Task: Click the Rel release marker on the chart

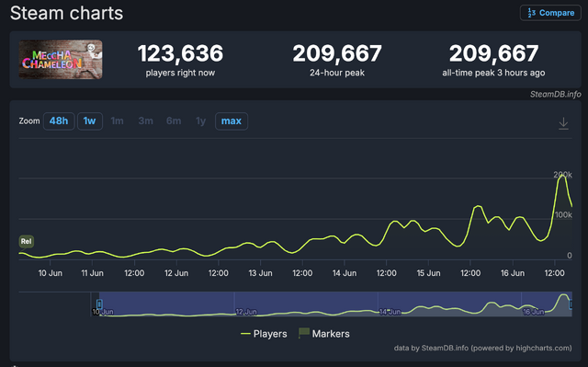Action: click(27, 241)
